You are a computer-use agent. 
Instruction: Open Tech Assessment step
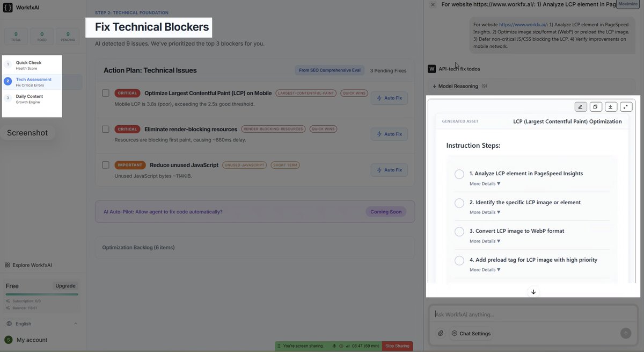(42, 82)
